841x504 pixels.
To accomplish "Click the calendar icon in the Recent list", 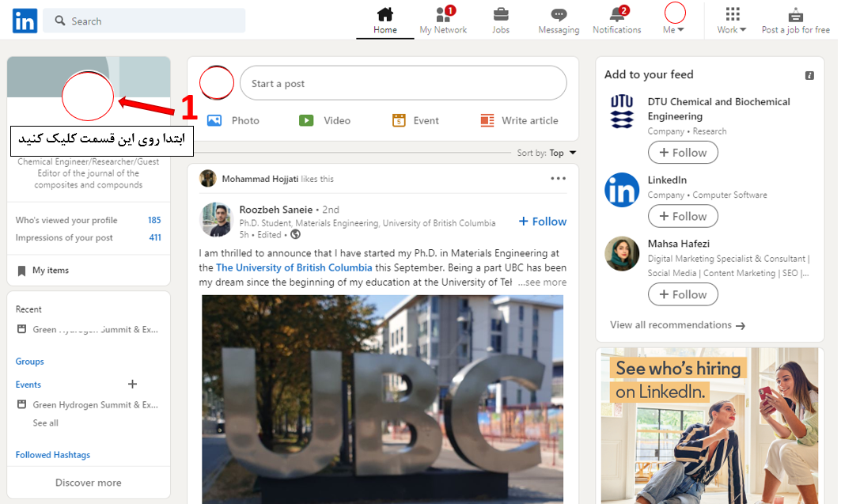I will click(x=21, y=329).
